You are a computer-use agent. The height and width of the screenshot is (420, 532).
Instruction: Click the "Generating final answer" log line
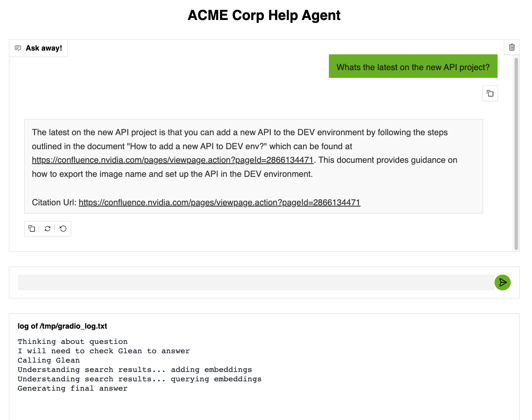72,389
